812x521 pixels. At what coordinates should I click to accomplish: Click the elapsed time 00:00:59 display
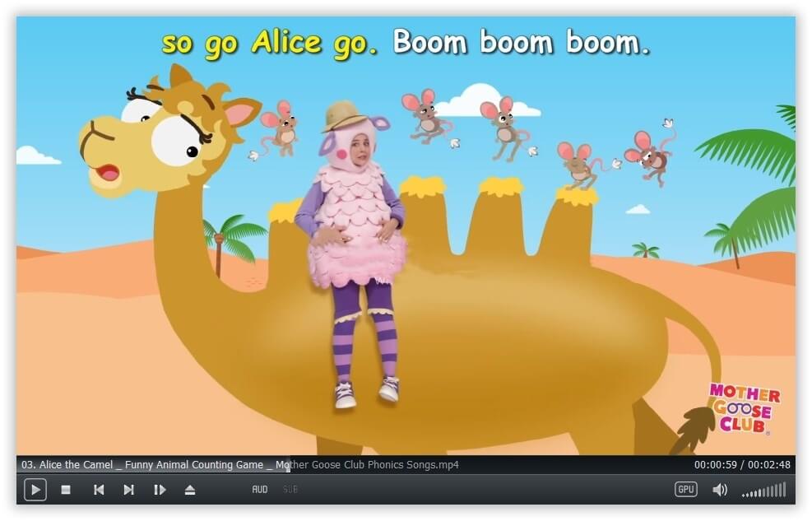coord(715,465)
